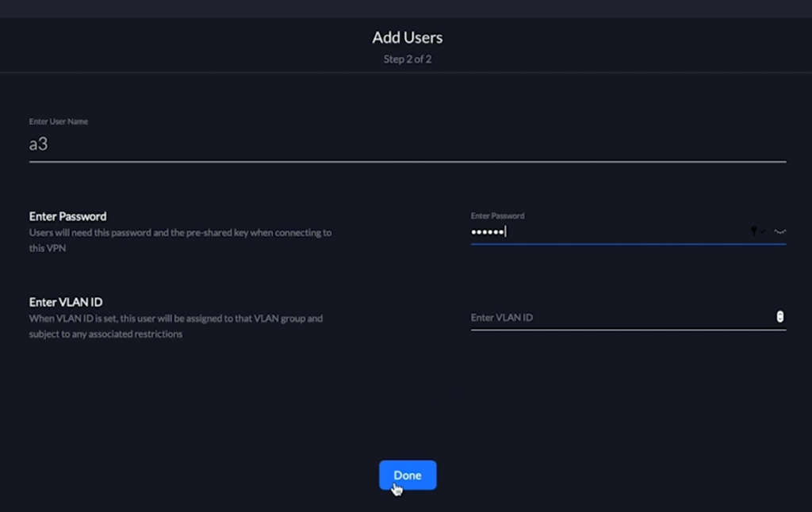Click the 'Step 2 of 2' text

pos(408,59)
